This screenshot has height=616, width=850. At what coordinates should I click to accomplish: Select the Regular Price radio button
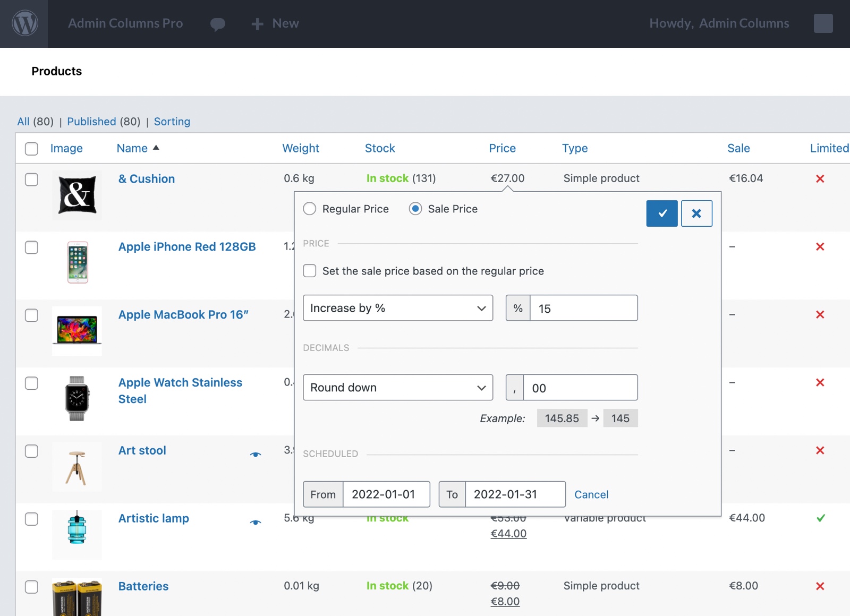click(x=310, y=209)
